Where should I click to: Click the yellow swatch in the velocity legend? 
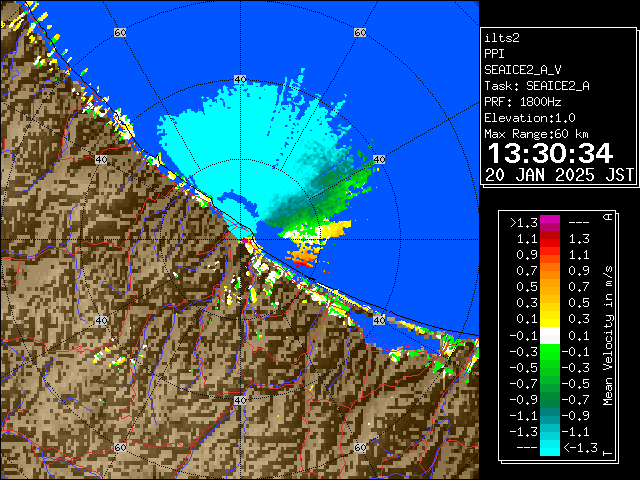tap(550, 319)
